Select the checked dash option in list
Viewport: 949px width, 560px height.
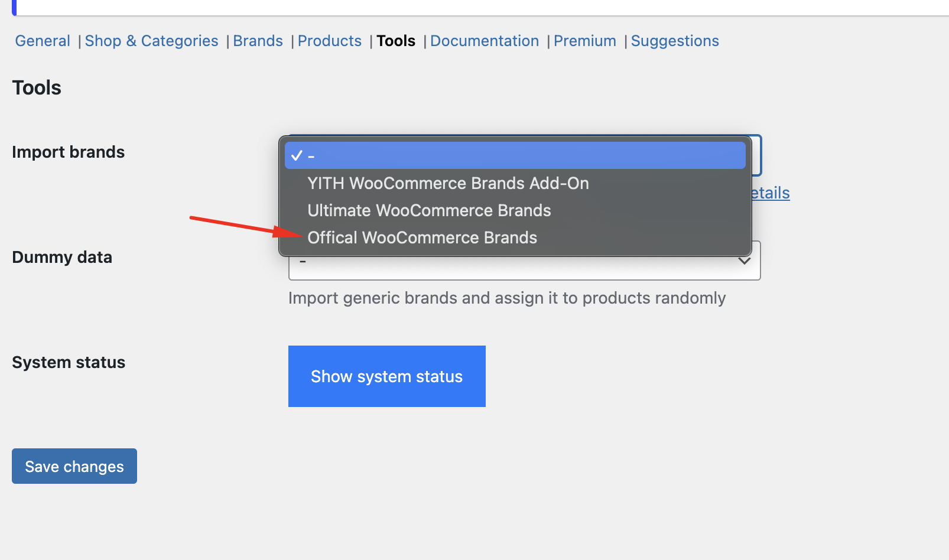(x=514, y=156)
